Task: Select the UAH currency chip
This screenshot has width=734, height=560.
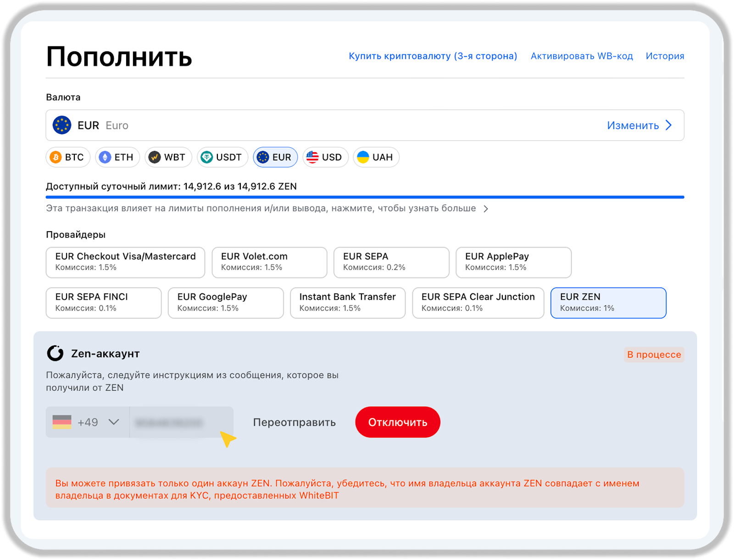Action: tap(376, 157)
